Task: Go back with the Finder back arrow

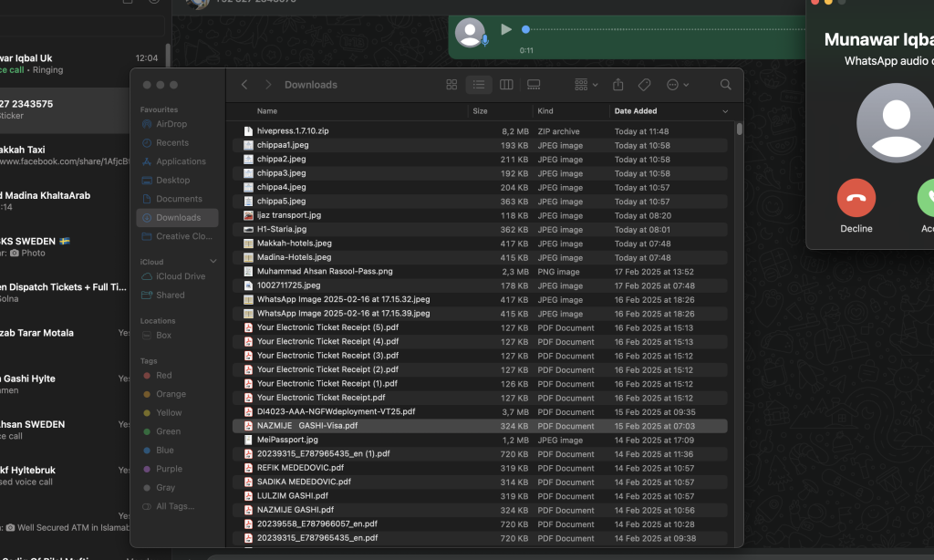Action: (244, 85)
